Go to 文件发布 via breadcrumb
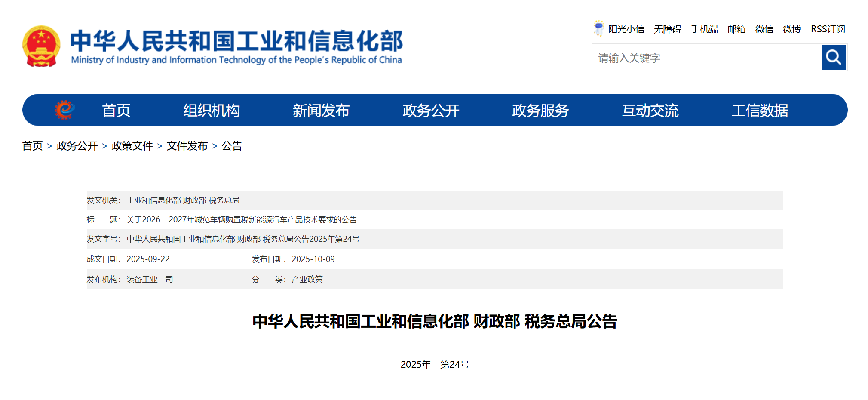Viewport: 868px width, 400px height. click(x=187, y=146)
